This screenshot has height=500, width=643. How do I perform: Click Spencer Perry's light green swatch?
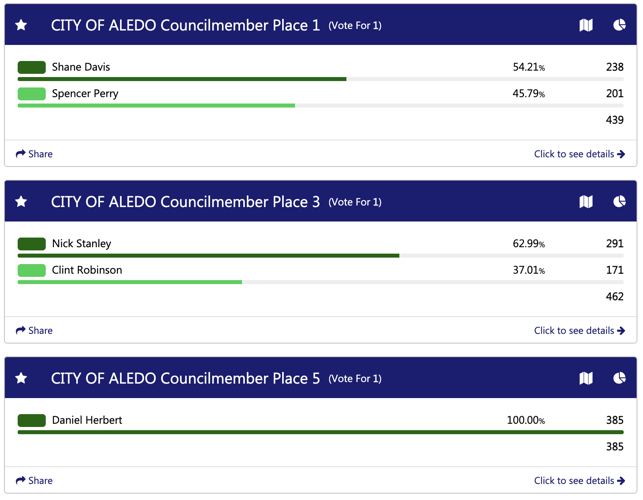32,94
